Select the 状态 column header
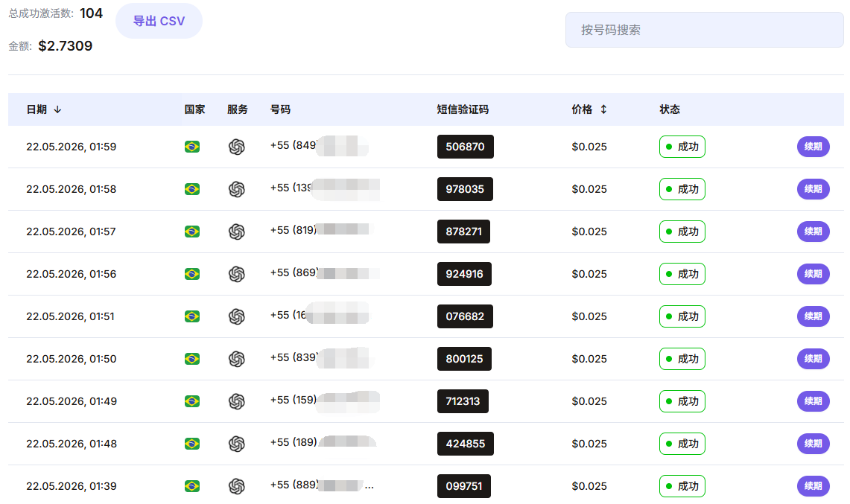The image size is (850, 504). (670, 109)
